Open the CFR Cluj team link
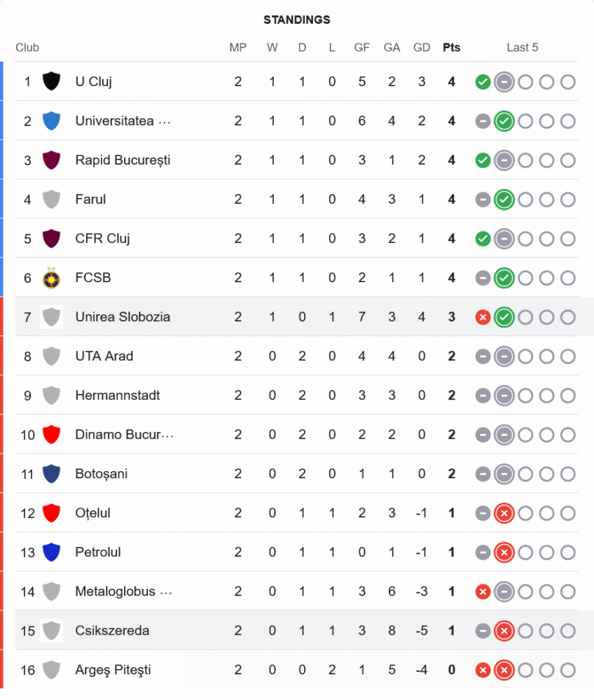The image size is (594, 700). pos(102,239)
